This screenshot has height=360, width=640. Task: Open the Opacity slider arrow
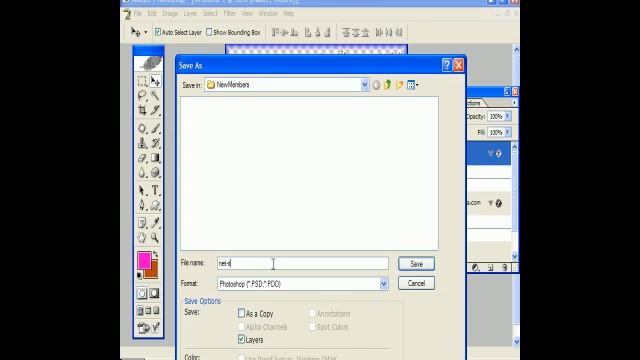(507, 116)
